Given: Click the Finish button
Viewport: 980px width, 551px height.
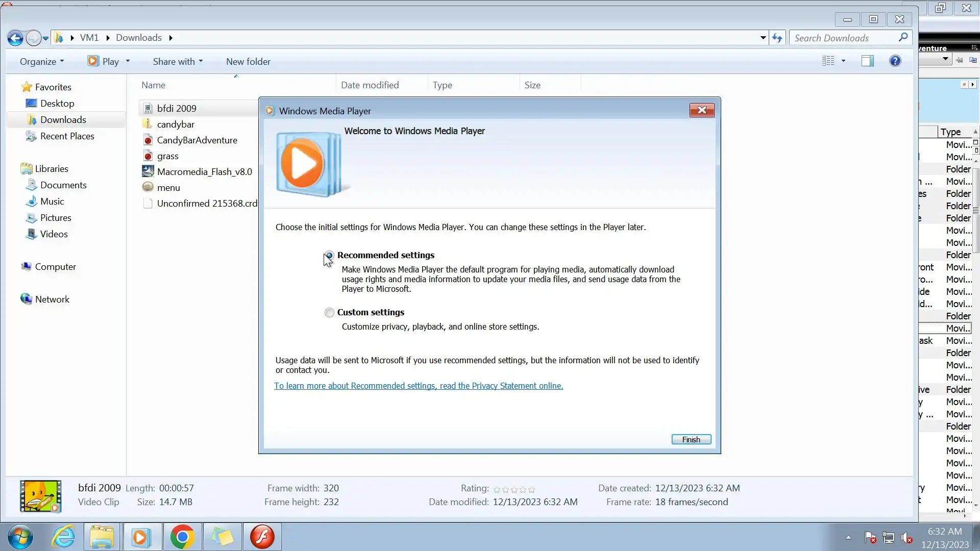Looking at the screenshot, I should coord(691,439).
